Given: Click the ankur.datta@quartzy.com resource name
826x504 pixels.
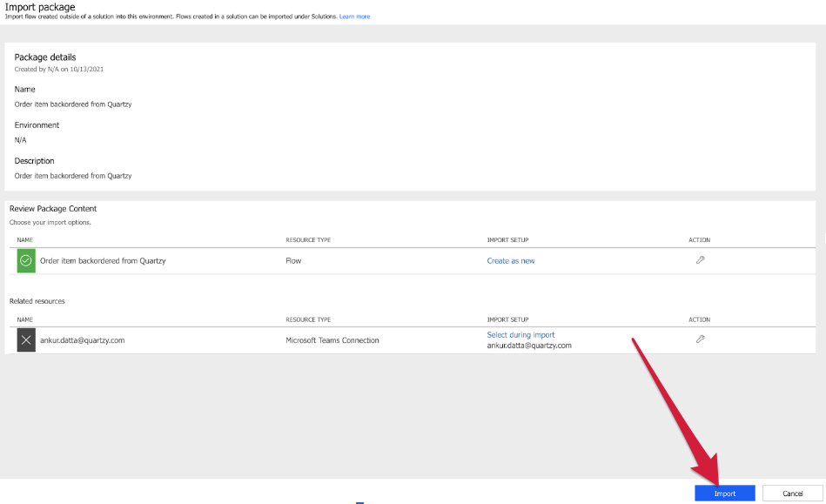Looking at the screenshot, I should coord(82,340).
